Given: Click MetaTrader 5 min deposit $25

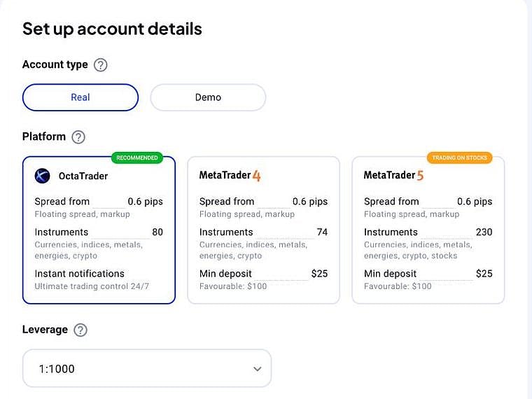Looking at the screenshot, I should [x=484, y=274].
